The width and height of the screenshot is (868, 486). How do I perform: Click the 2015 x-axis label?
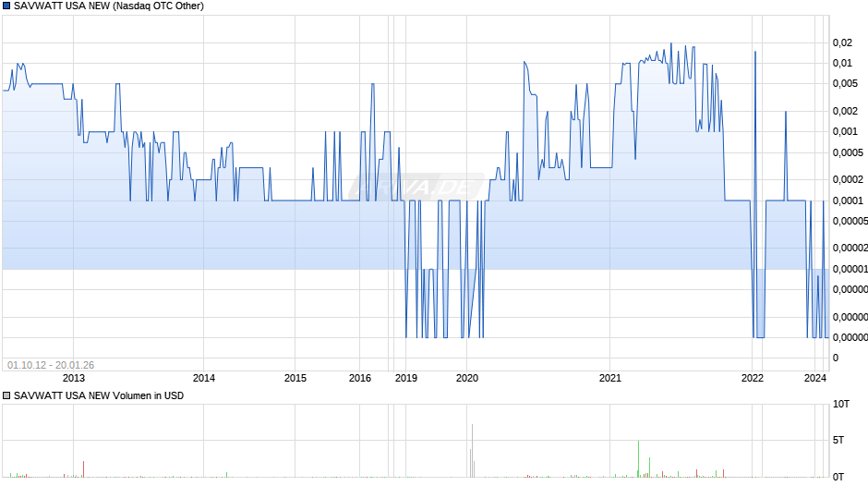point(295,378)
